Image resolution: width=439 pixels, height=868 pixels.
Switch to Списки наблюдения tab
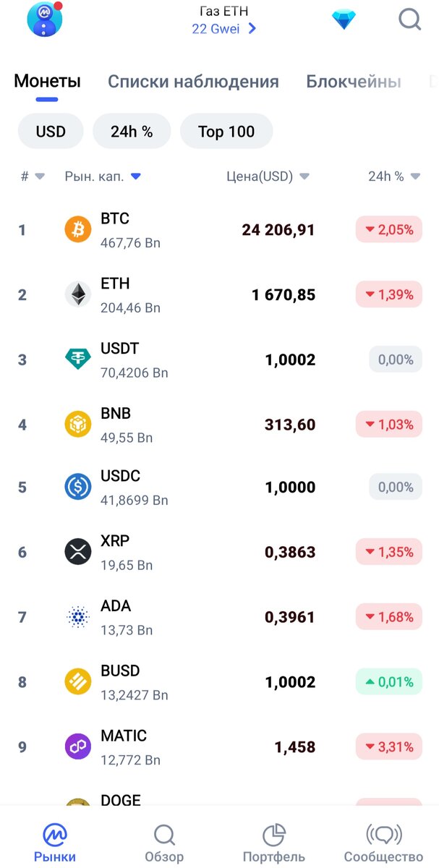(193, 82)
